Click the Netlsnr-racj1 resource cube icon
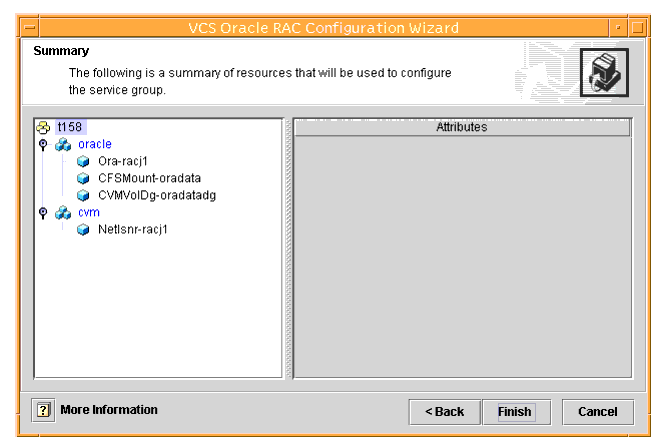The image size is (666, 445). [83, 230]
